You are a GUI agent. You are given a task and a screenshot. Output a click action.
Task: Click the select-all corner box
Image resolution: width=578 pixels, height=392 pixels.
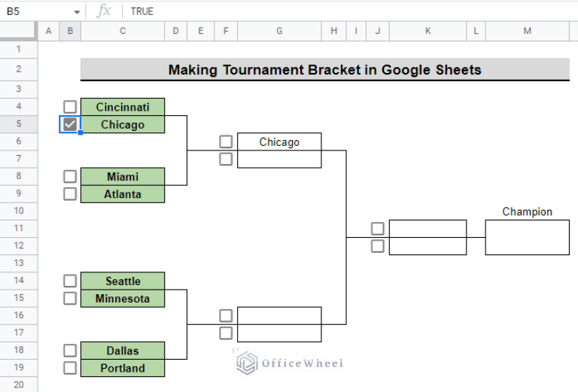19,31
